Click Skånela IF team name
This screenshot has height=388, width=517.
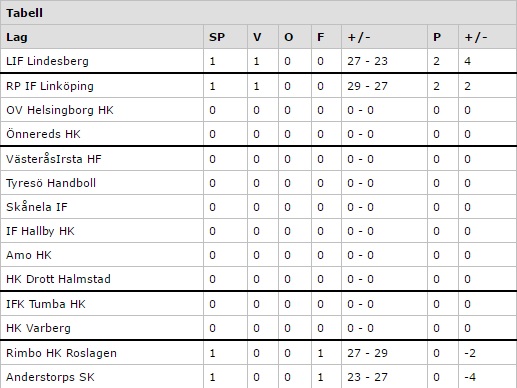pos(37,207)
